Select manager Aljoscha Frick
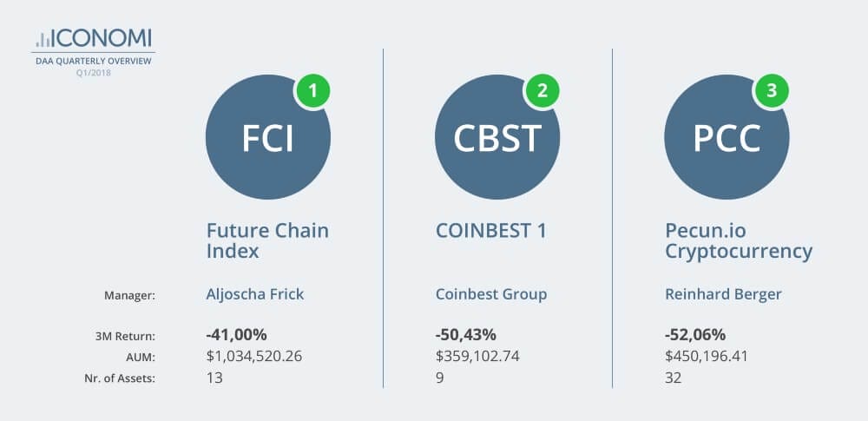Viewport: 868px width, 421px height. 255,294
